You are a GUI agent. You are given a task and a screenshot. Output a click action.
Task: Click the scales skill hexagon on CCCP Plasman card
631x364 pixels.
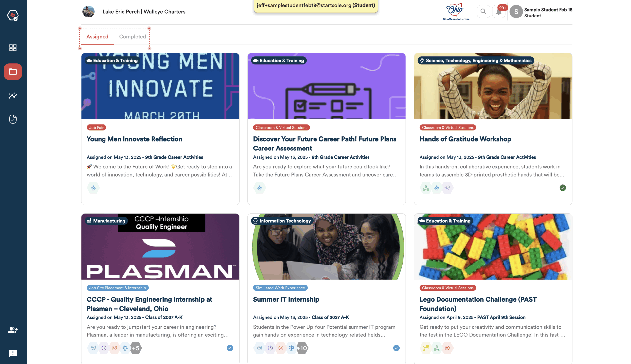(125, 348)
